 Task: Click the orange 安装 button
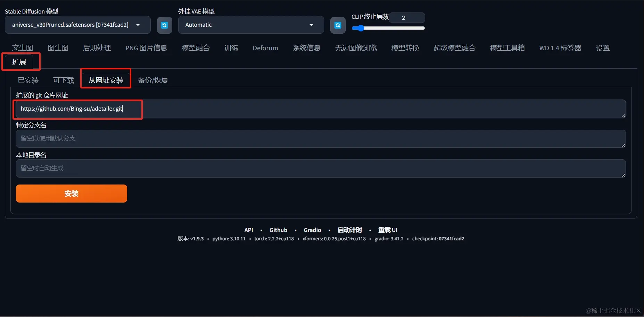click(x=72, y=194)
